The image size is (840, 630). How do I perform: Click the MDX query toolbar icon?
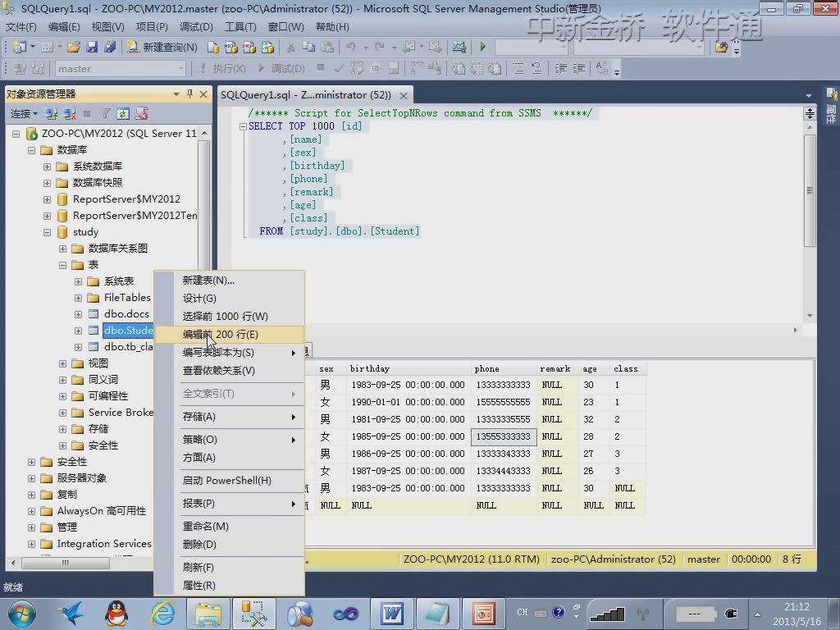tap(231, 47)
